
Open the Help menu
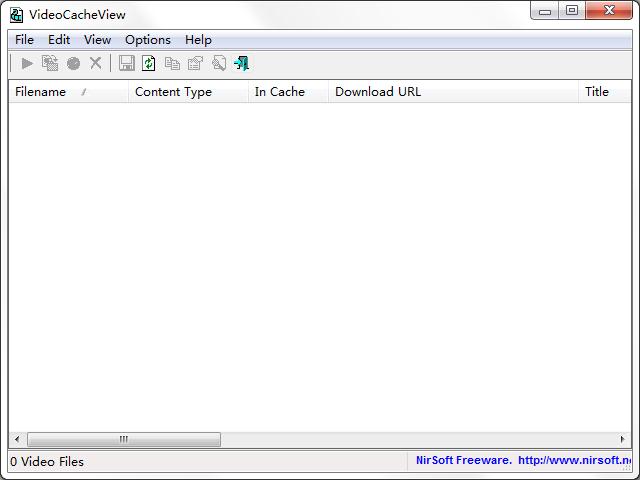(x=198, y=40)
